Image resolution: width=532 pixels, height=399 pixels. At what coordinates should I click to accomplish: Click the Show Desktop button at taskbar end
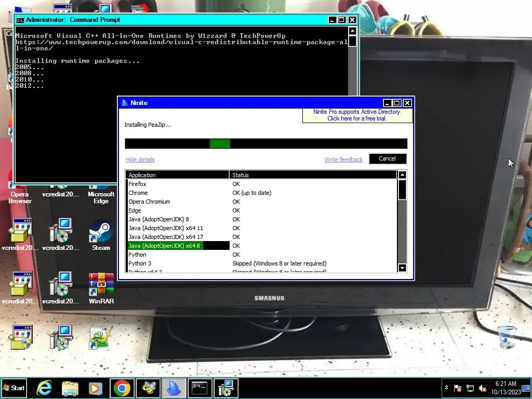click(526, 388)
